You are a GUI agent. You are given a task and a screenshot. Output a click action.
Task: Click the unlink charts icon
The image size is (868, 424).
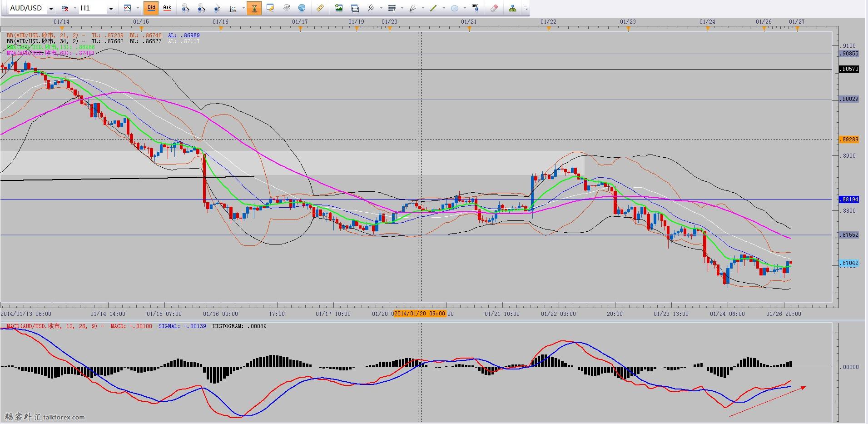point(65,8)
